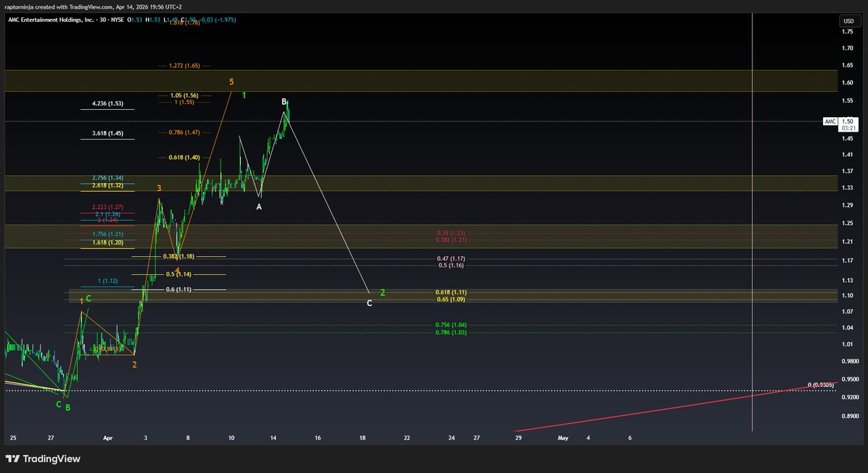868x473 pixels.
Task: Click the green retracement label 0.756 (1.04)
Action: coord(451,325)
